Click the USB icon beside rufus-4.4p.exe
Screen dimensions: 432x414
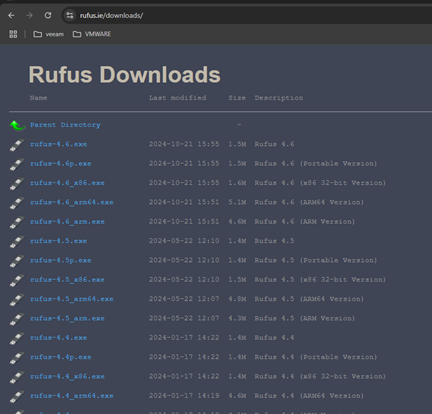17,358
